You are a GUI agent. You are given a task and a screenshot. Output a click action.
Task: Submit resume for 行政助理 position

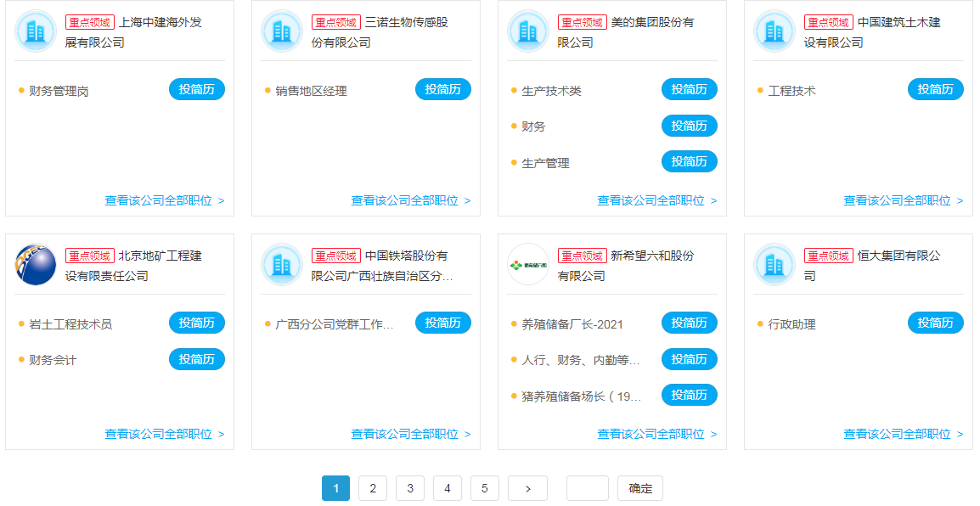[936, 323]
